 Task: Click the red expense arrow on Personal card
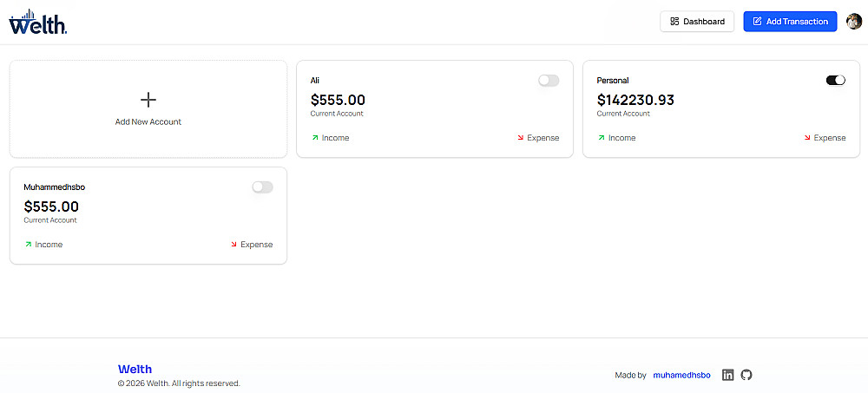point(808,137)
